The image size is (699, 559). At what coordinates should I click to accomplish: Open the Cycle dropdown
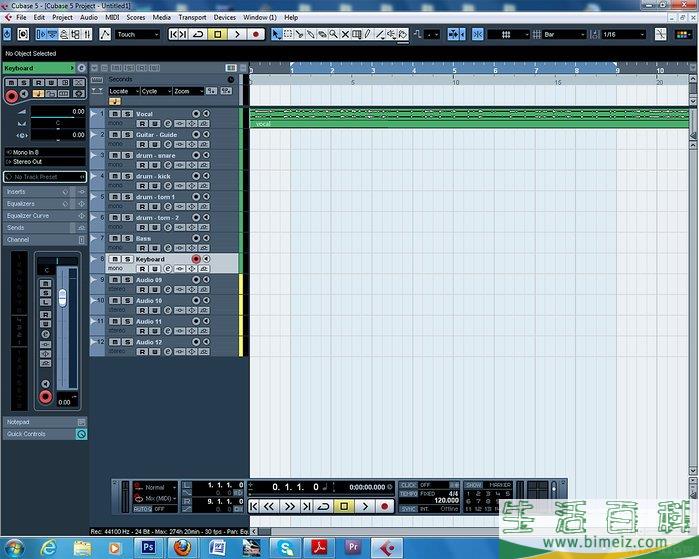tap(156, 91)
